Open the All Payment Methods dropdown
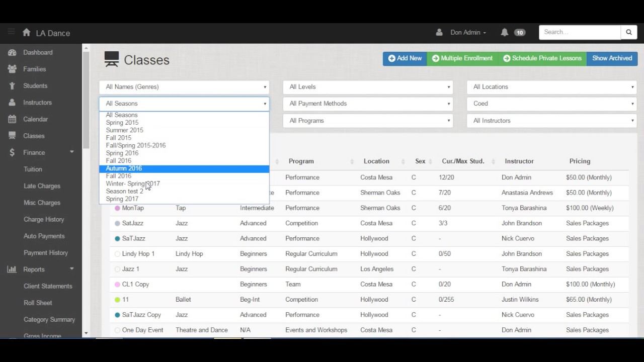The width and height of the screenshot is (644, 362). point(368,104)
